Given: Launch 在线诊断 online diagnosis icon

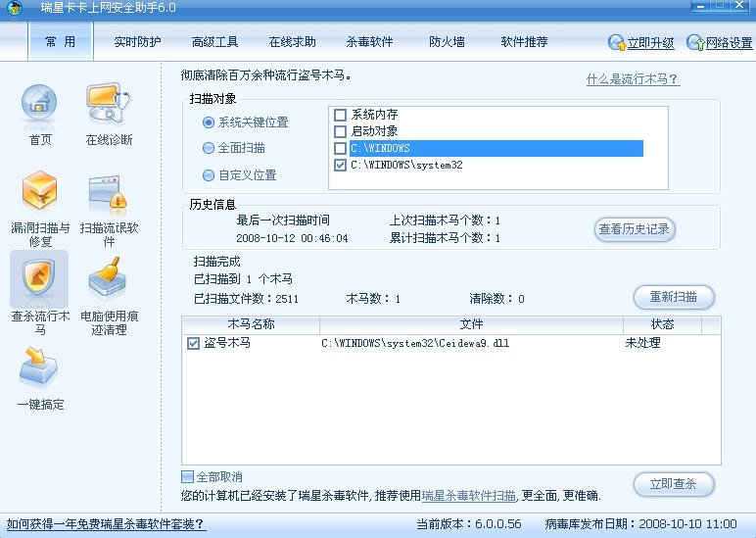Looking at the screenshot, I should point(109,103).
